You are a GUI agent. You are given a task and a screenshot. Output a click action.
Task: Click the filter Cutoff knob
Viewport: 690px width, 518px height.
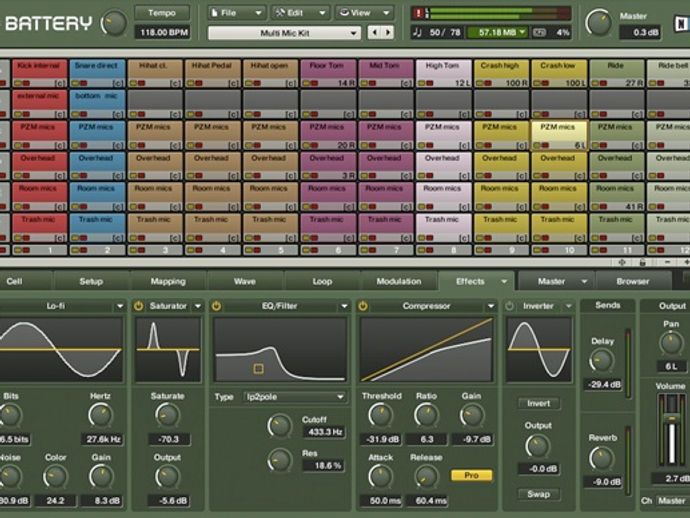(279, 426)
